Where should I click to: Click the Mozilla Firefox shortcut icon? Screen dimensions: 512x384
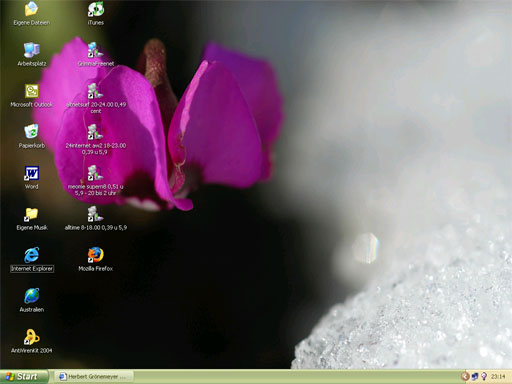pyautogui.click(x=96, y=255)
